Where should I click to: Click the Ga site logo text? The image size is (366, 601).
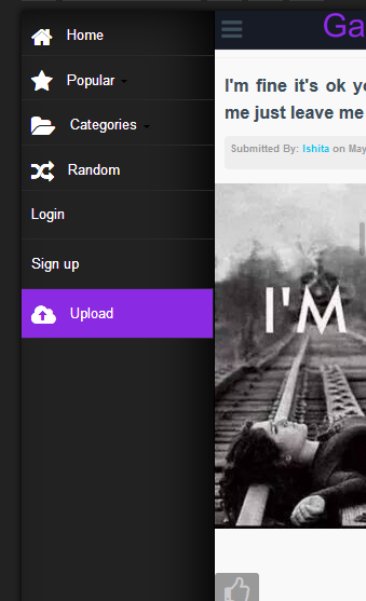coord(344,26)
